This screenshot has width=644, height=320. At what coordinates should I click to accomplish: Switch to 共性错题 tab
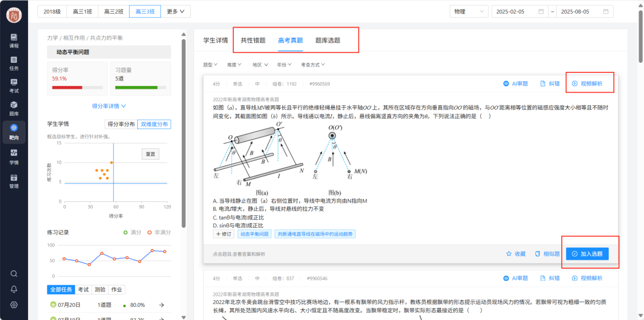253,40
